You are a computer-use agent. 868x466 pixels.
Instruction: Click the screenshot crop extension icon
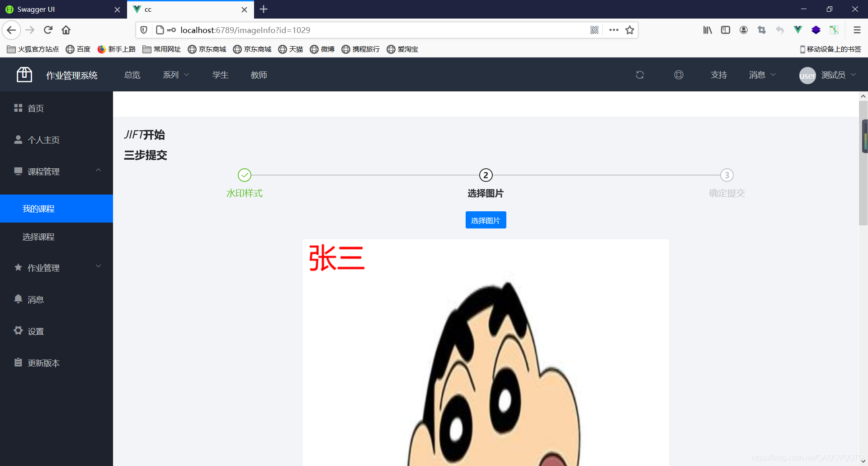pyautogui.click(x=762, y=30)
